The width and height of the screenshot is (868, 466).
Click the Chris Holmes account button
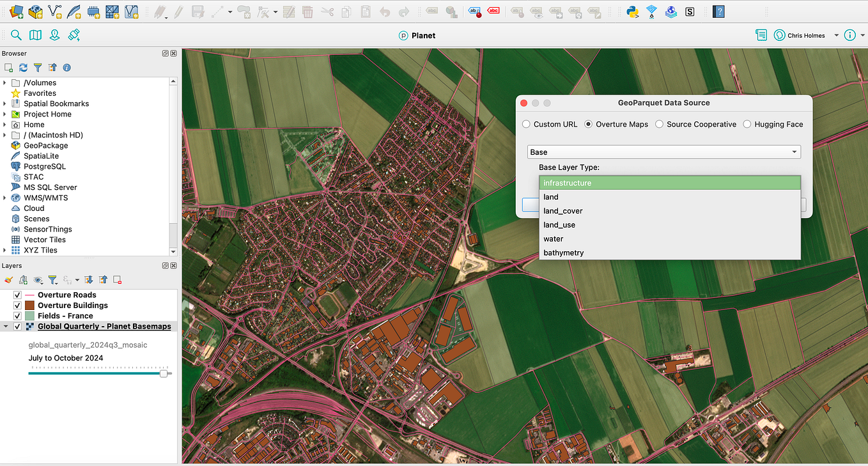[x=800, y=35]
